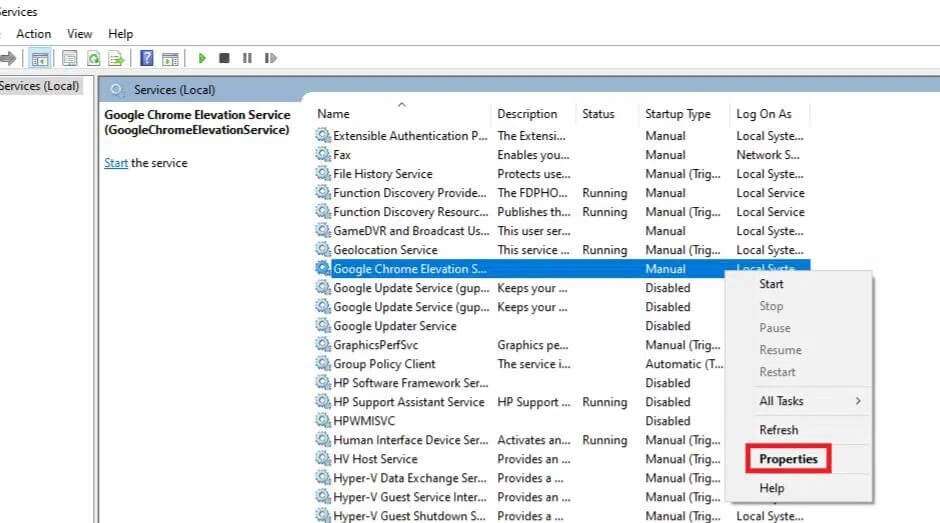The height and width of the screenshot is (523, 940).
Task: Select the Fax service row
Action: [x=562, y=155]
